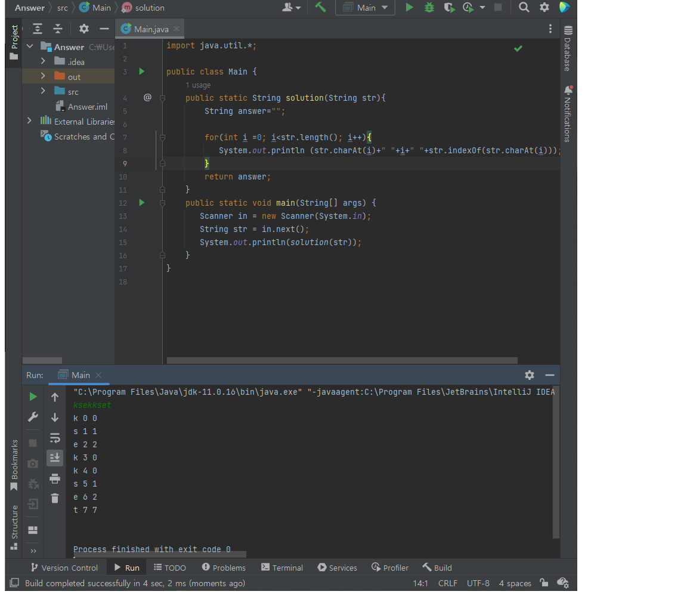Run with coverage from the top toolbar
687x616 pixels.
(449, 7)
